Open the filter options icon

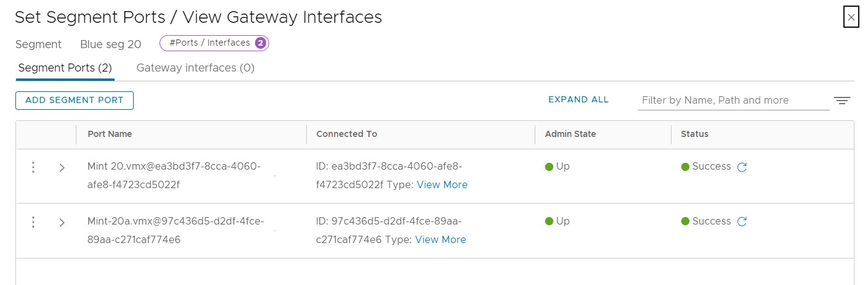pos(842,101)
